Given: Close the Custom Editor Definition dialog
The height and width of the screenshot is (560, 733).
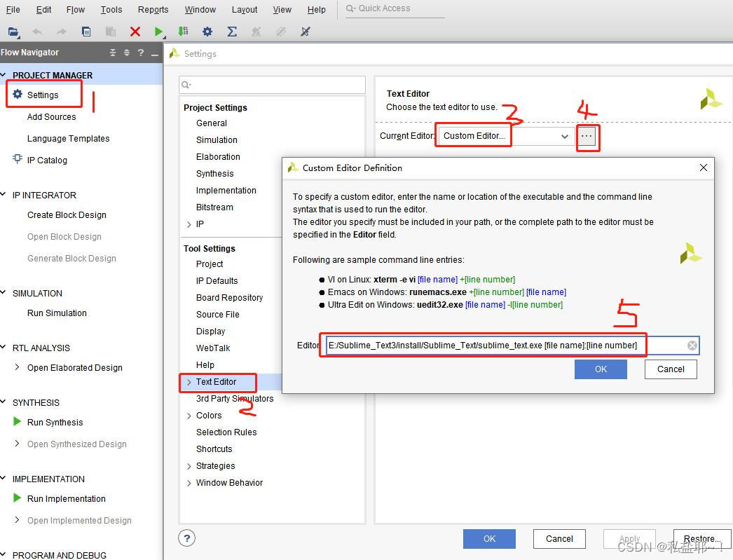Looking at the screenshot, I should pyautogui.click(x=703, y=168).
